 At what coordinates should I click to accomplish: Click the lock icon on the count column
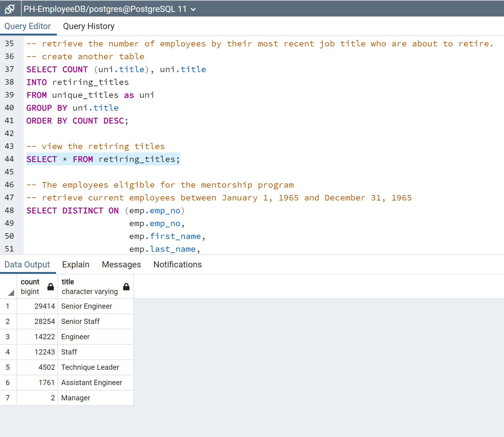[x=50, y=287]
